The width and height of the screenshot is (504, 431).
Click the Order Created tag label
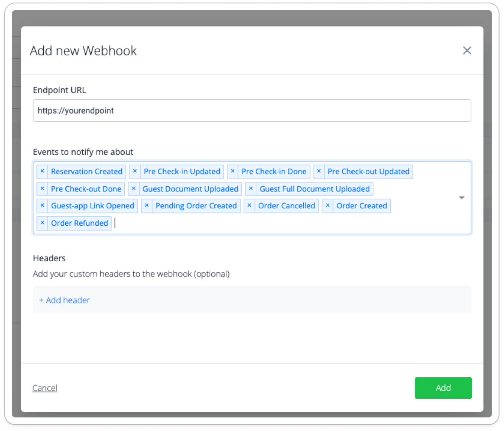[361, 206]
